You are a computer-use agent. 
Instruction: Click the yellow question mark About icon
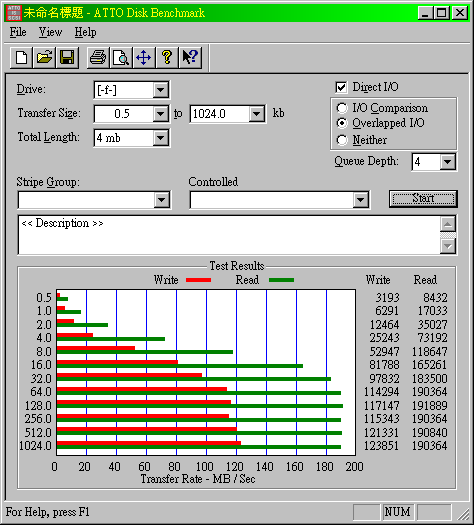[x=167, y=58]
